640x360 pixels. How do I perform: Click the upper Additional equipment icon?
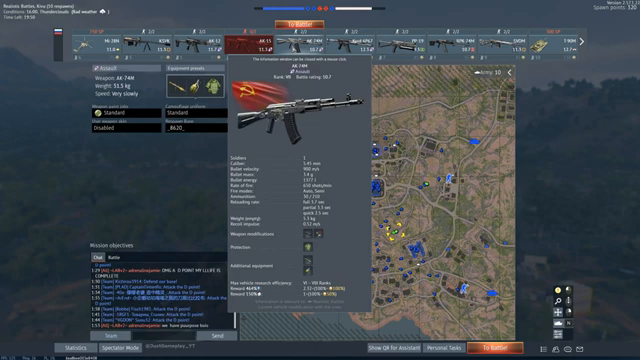308,260
